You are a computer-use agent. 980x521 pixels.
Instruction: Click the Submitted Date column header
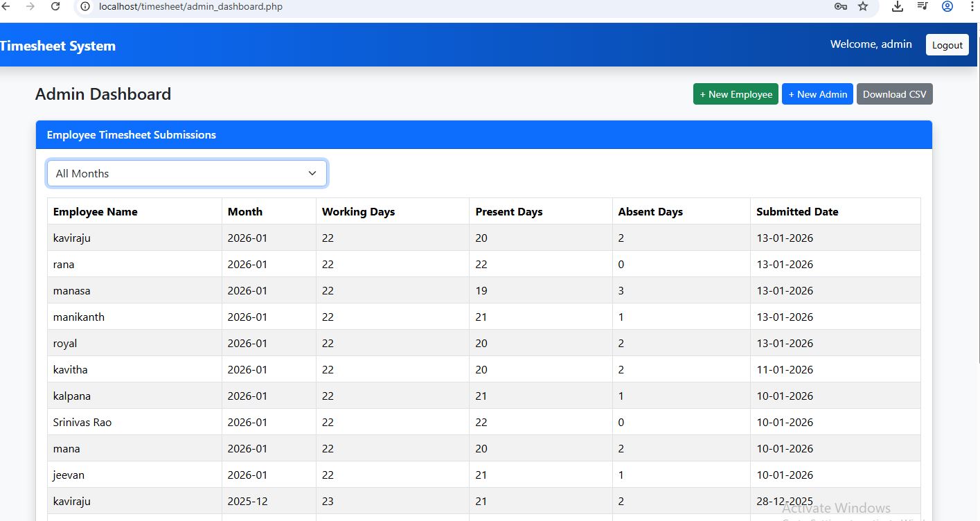[797, 212]
